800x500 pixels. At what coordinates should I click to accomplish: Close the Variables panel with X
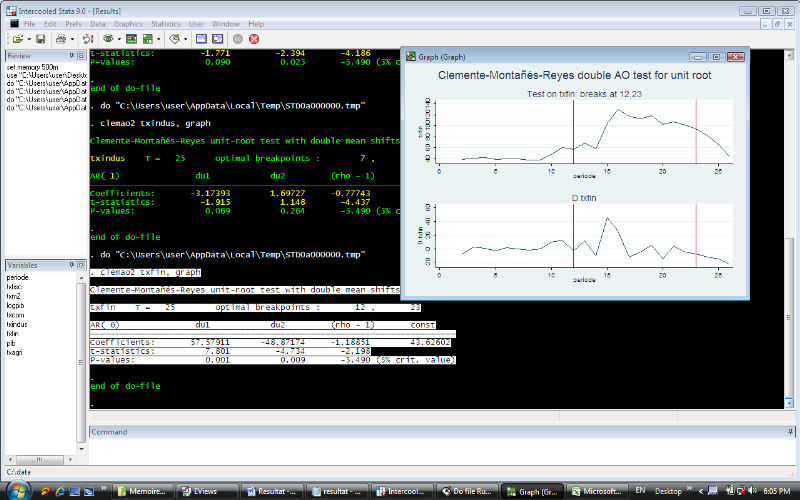click(x=80, y=265)
